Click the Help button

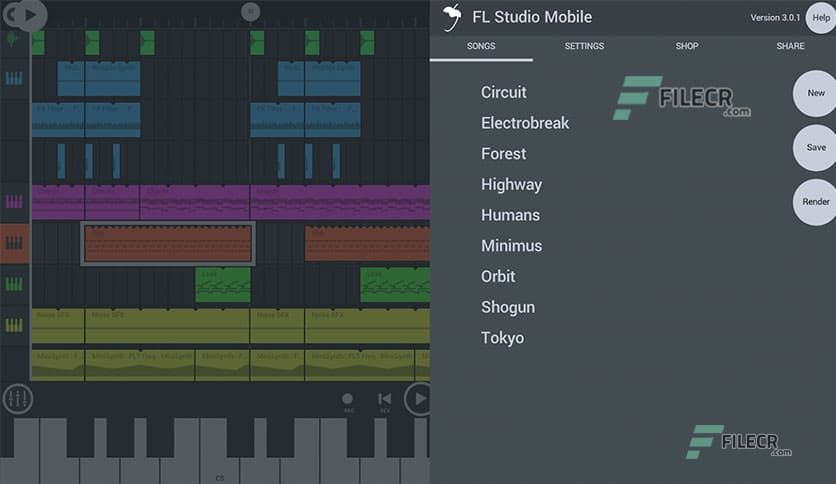[820, 18]
